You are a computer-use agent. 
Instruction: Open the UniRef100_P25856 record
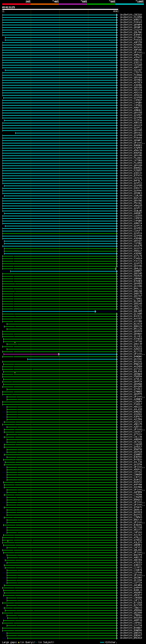[x=131, y=45]
